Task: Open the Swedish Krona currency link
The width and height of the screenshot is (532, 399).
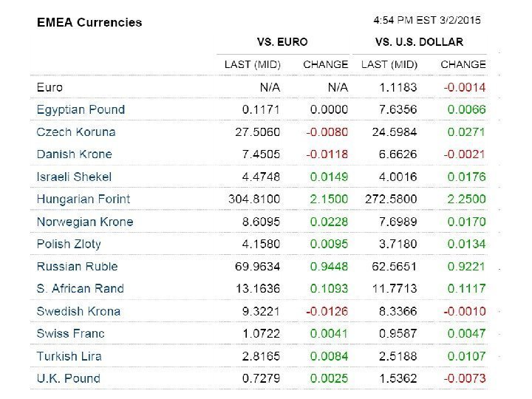Action: point(78,311)
